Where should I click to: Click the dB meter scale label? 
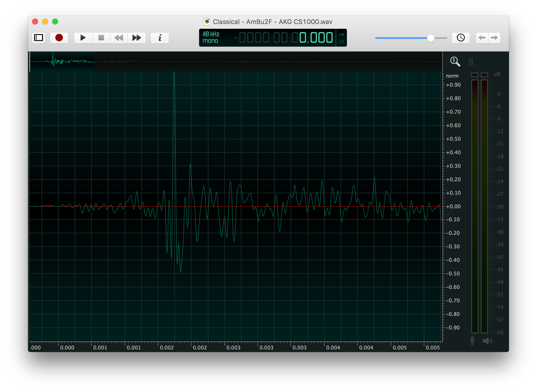(497, 74)
